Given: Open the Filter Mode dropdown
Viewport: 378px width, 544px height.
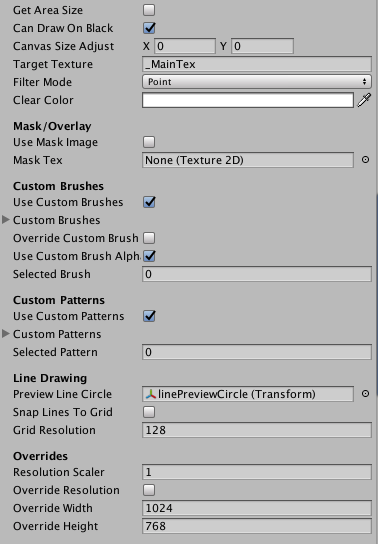Looking at the screenshot, I should click(x=257, y=82).
